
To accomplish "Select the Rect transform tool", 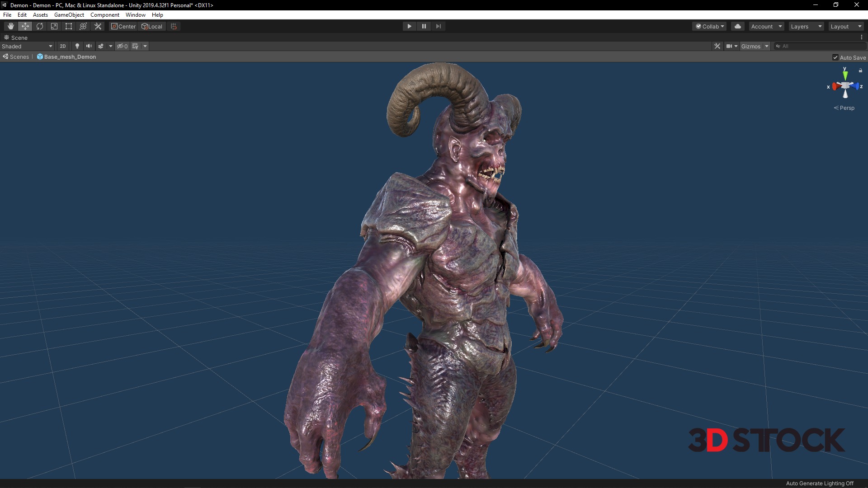I will (x=69, y=26).
